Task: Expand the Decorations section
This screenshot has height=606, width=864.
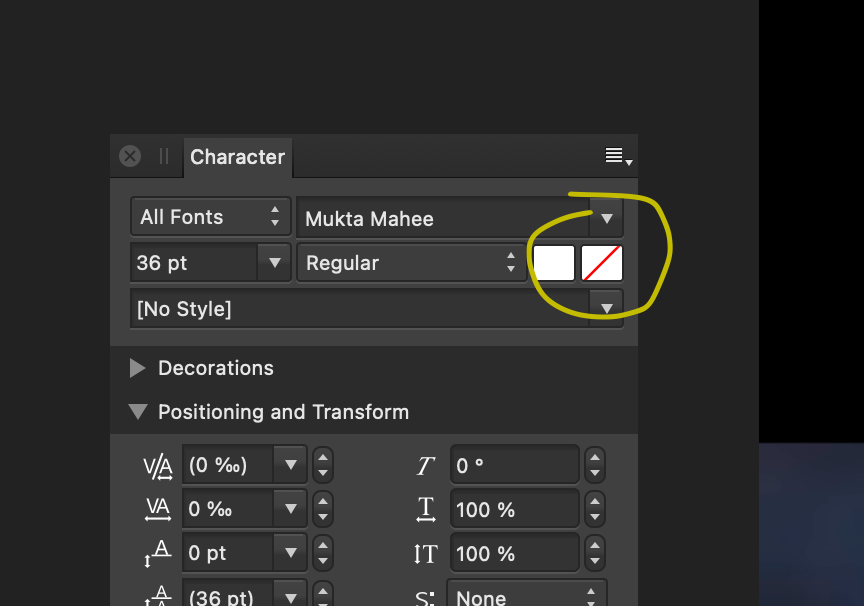Action: [x=137, y=368]
